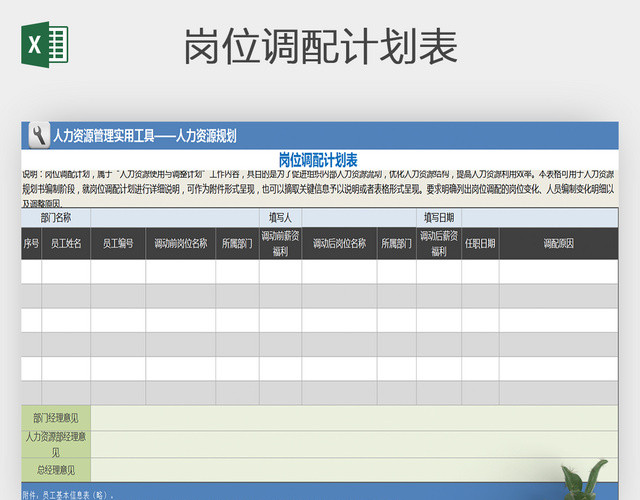640x500 pixels.
Task: Select the banner text 人力资源管理实用工具——人力资源规划
Action: pyautogui.click(x=145, y=136)
